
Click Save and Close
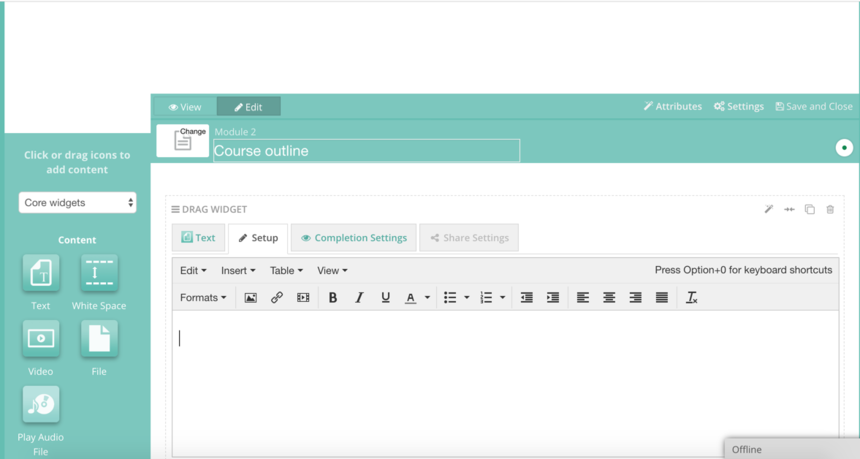click(x=814, y=106)
